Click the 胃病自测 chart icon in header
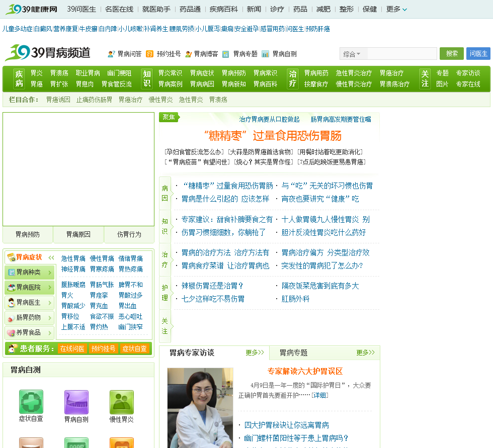Screen dimensions: 493x448 266,54
